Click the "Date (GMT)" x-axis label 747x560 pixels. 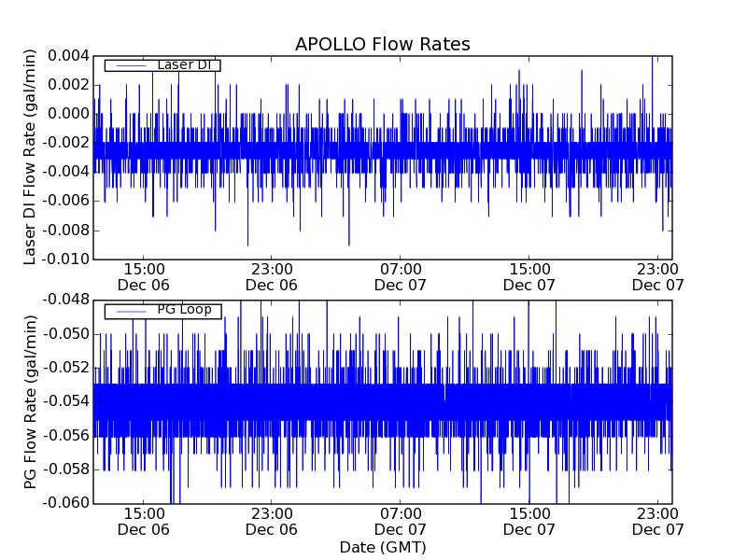pos(383,547)
